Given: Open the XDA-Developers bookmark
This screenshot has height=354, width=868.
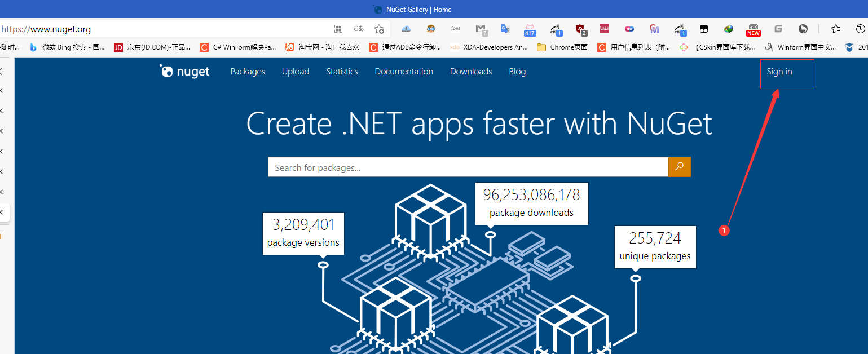Looking at the screenshot, I should click(x=489, y=47).
